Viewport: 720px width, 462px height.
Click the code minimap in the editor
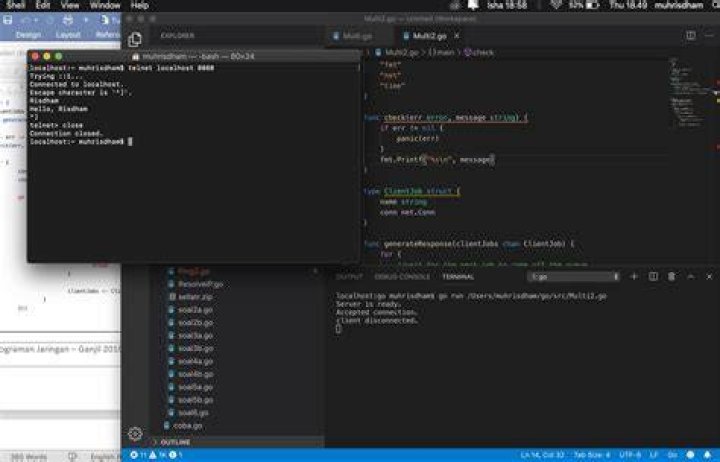click(x=689, y=92)
